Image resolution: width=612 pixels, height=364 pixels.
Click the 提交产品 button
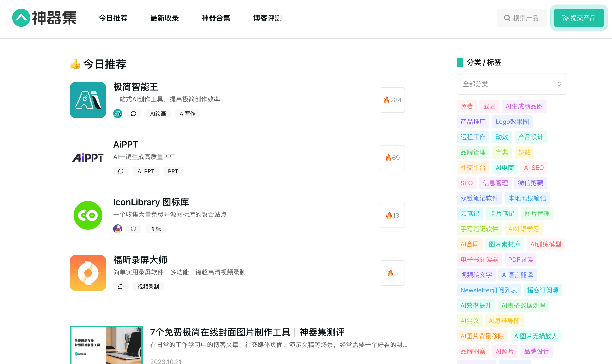tap(579, 18)
